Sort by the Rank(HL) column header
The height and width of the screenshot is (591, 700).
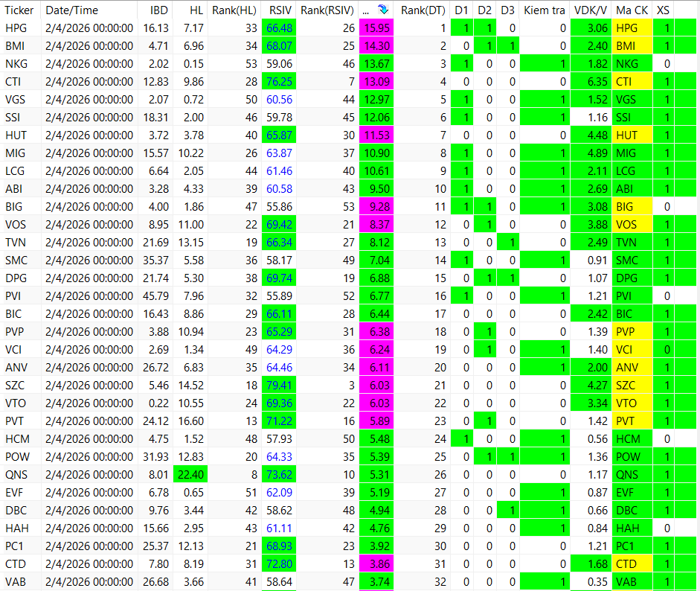click(234, 10)
